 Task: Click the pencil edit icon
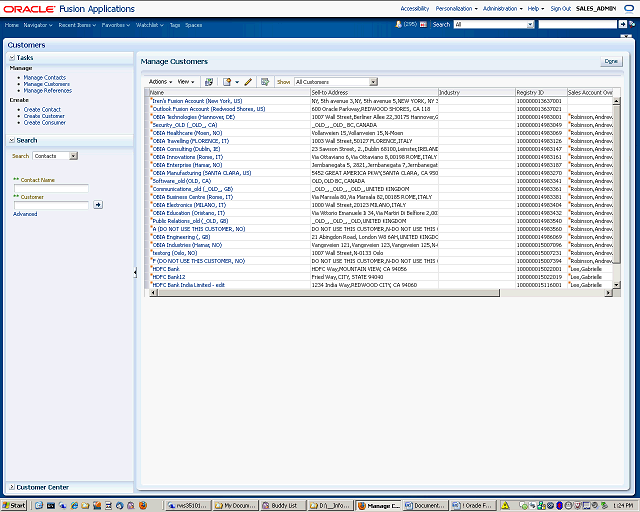point(248,81)
